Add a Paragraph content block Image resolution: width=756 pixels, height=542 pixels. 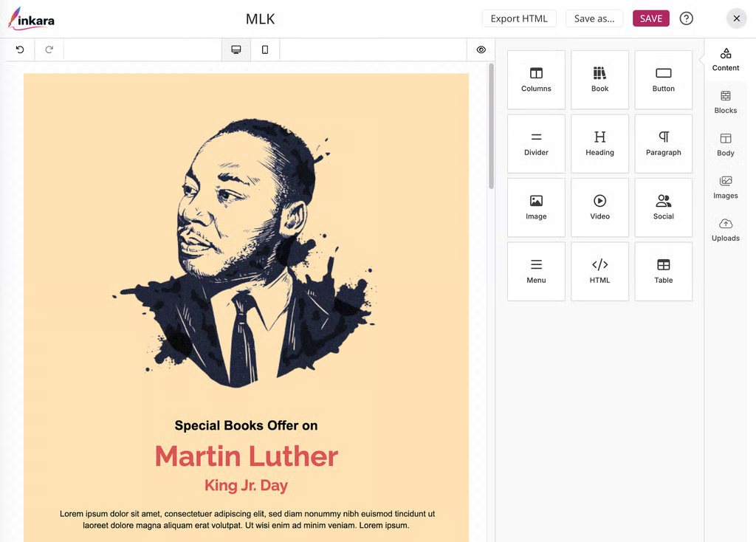coord(664,144)
